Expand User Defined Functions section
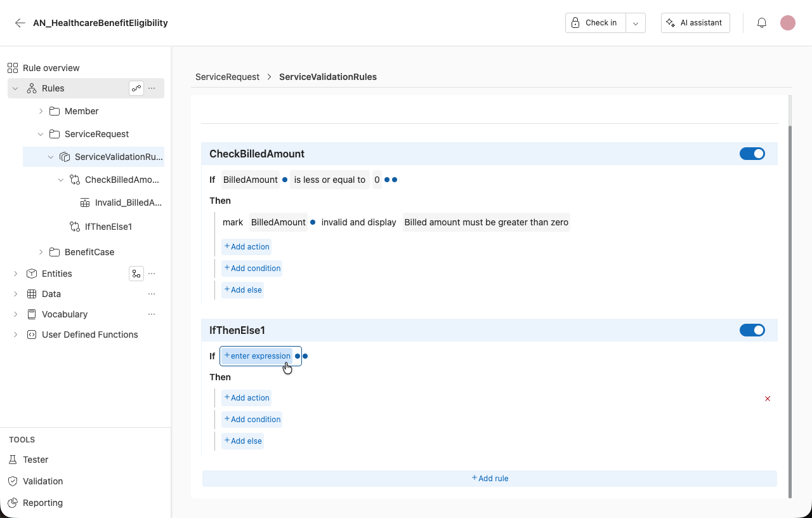The image size is (812, 518). pos(15,335)
